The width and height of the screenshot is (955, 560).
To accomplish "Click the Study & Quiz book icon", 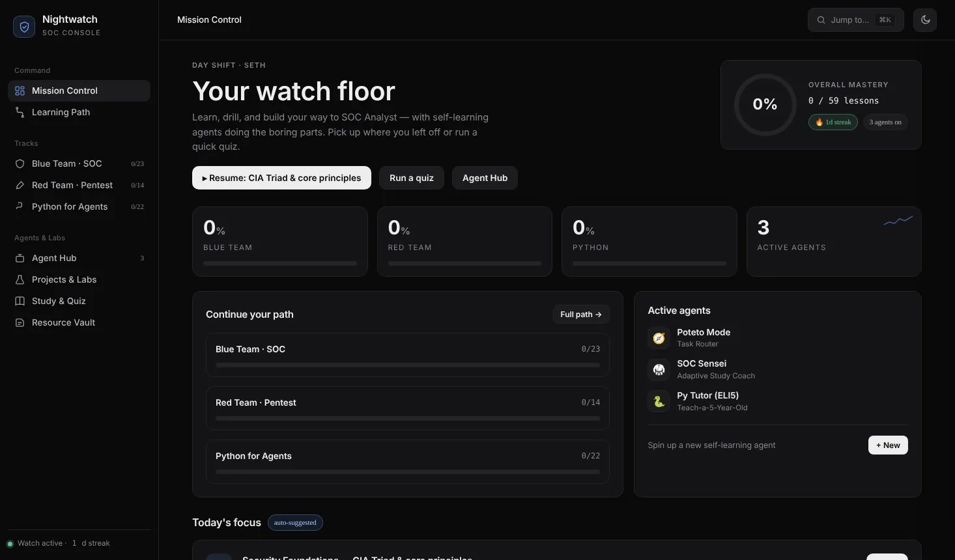I will (20, 301).
